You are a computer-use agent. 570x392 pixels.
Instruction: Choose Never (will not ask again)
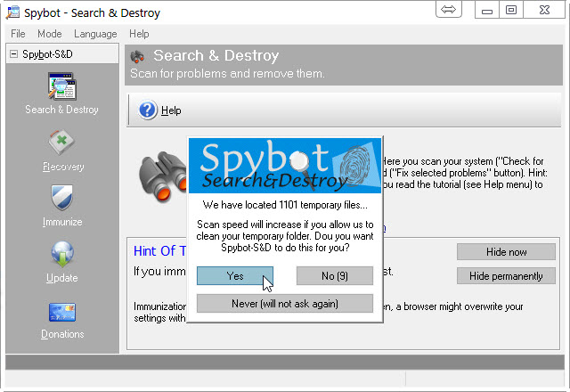tap(285, 304)
